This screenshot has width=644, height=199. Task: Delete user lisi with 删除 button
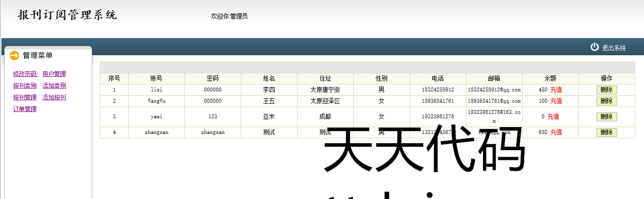606,90
